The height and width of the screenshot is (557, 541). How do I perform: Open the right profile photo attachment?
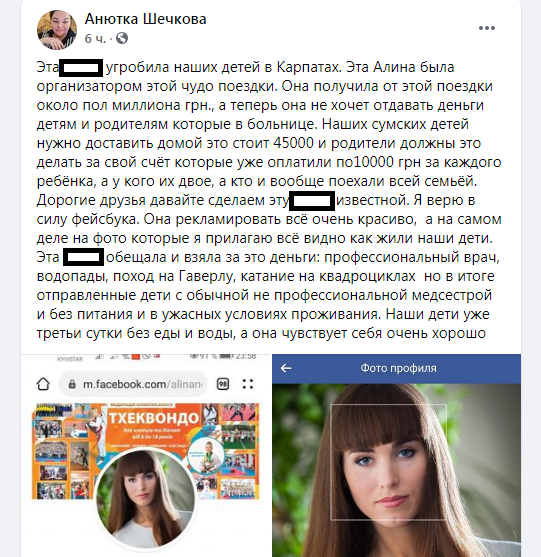[x=396, y=455]
